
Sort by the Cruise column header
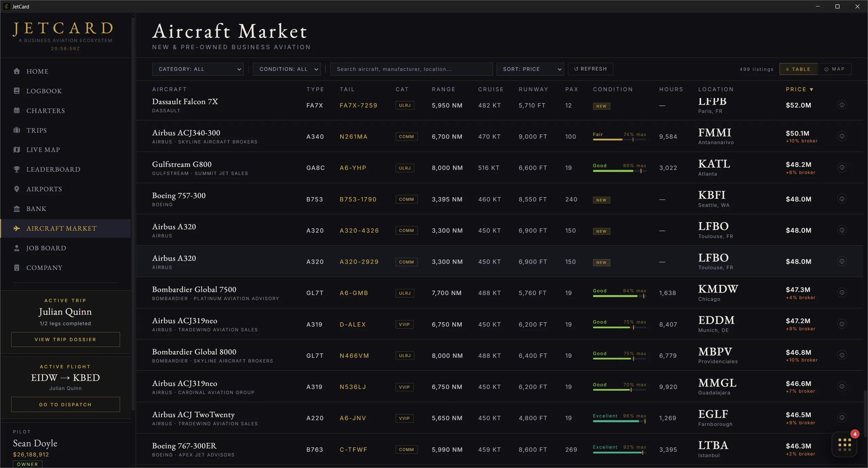(491, 89)
